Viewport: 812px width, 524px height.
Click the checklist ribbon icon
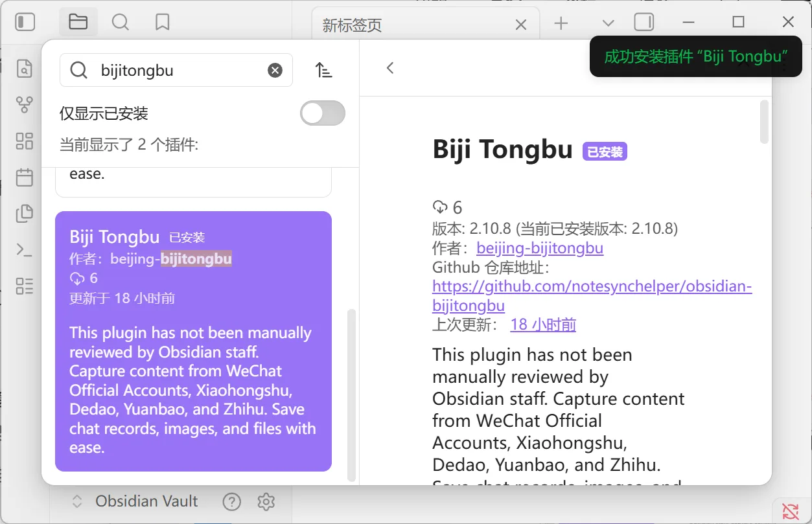click(x=25, y=286)
